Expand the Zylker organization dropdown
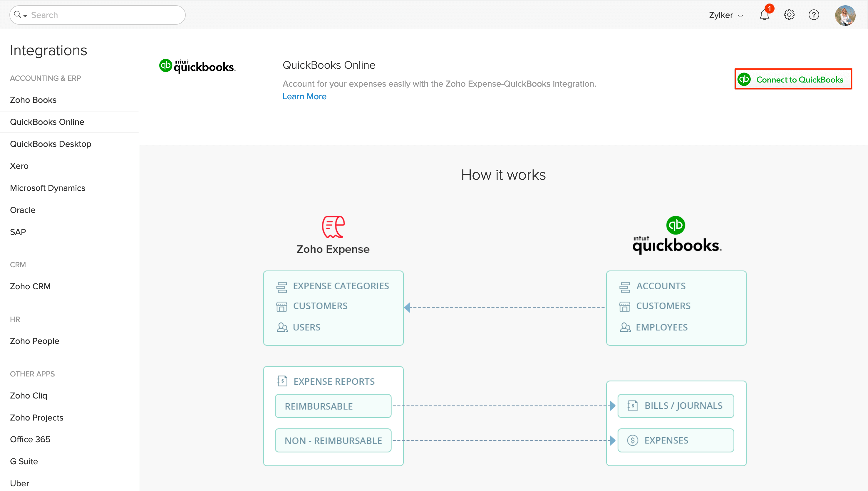Screen dimensions: 868x491 pyautogui.click(x=726, y=15)
